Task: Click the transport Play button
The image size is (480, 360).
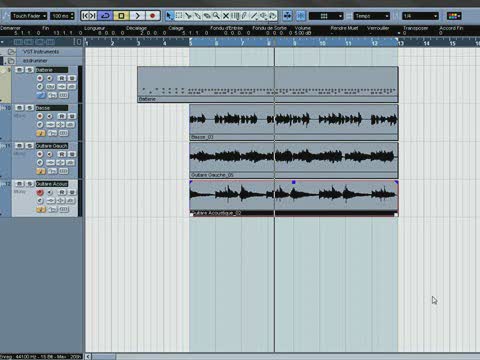Action: tap(138, 16)
